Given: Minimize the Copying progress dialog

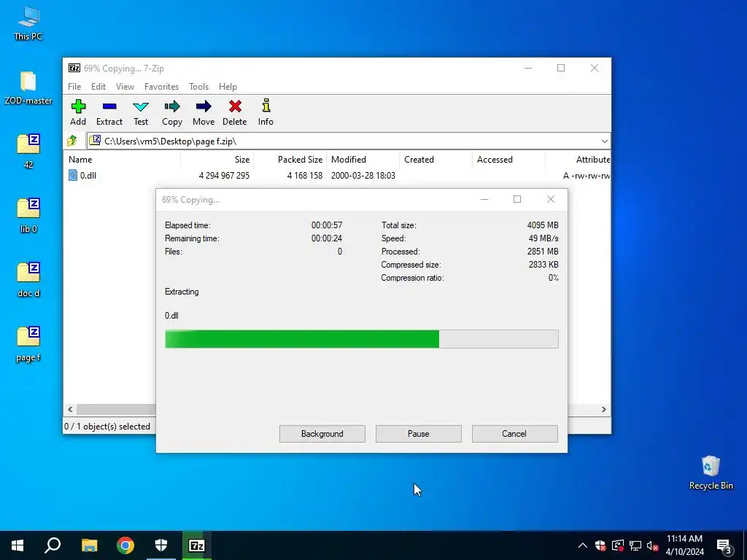Looking at the screenshot, I should click(484, 199).
